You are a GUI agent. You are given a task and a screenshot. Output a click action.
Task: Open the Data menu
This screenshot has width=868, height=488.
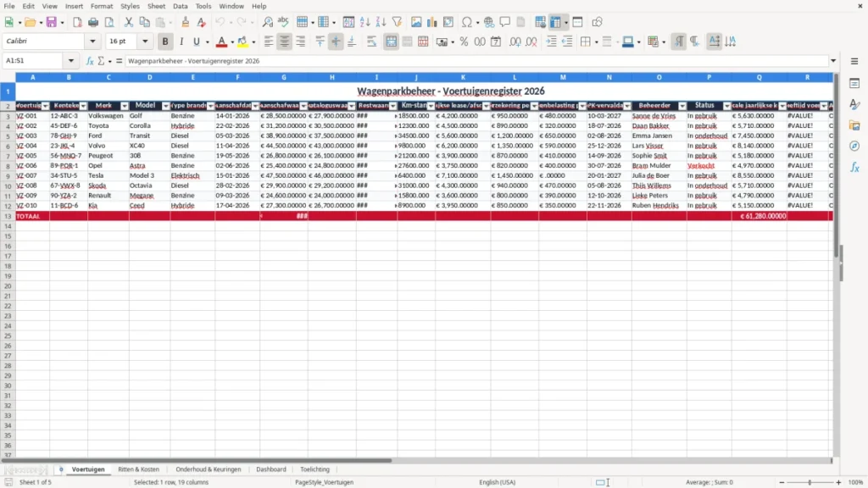click(180, 6)
